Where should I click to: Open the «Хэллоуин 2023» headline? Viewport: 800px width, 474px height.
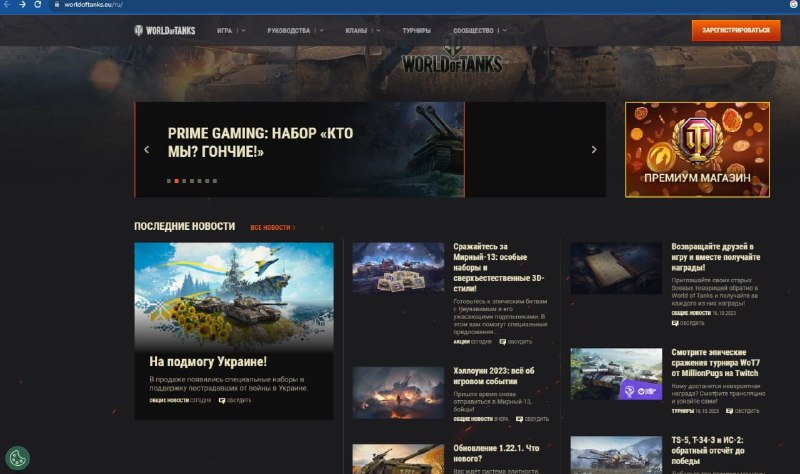tap(494, 376)
